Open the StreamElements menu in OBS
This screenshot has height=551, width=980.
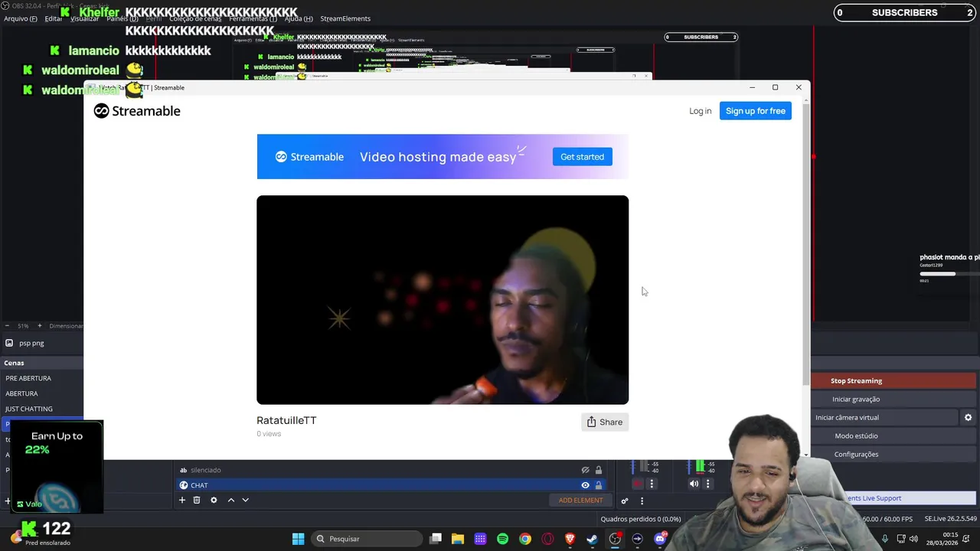pyautogui.click(x=345, y=18)
